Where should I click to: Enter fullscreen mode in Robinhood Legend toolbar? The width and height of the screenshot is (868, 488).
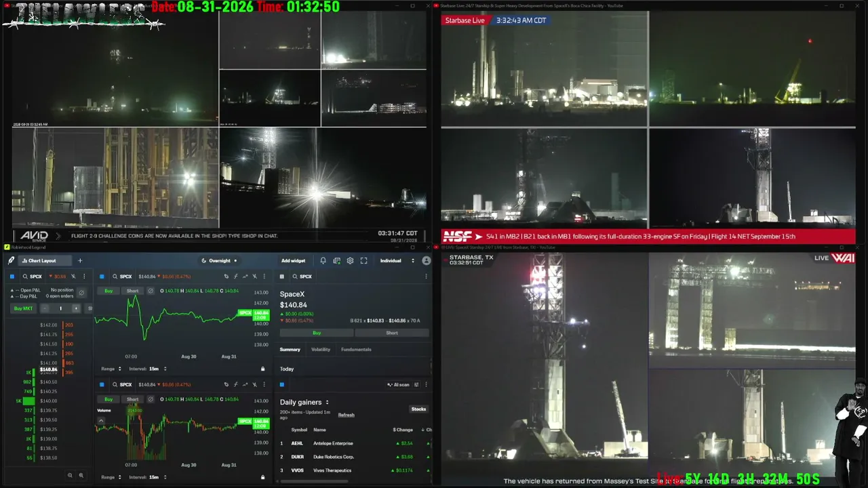point(364,261)
